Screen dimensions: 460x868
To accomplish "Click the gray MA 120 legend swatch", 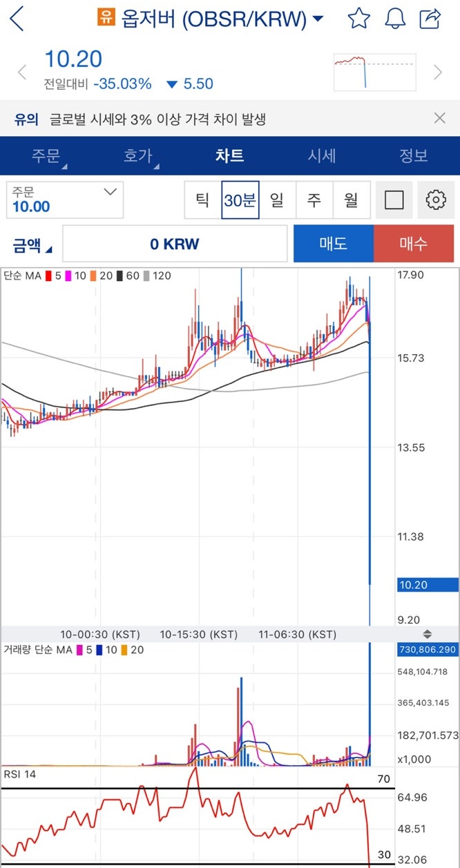I will [146, 276].
